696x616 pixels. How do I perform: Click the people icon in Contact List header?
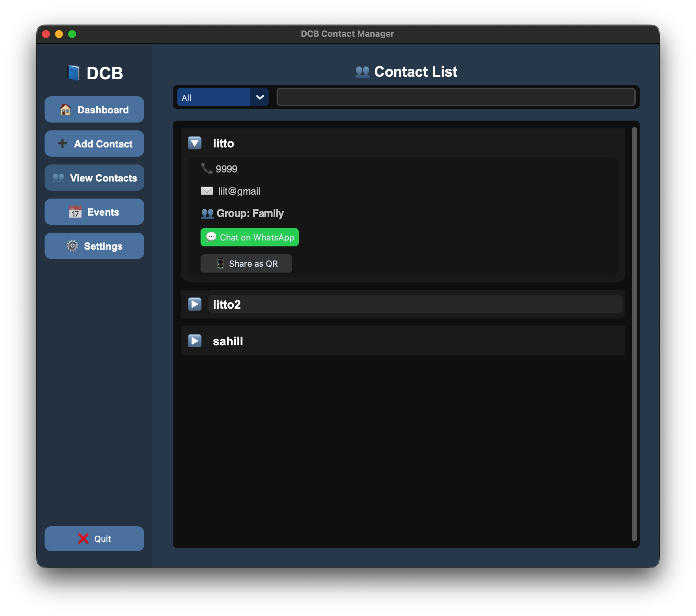[362, 72]
